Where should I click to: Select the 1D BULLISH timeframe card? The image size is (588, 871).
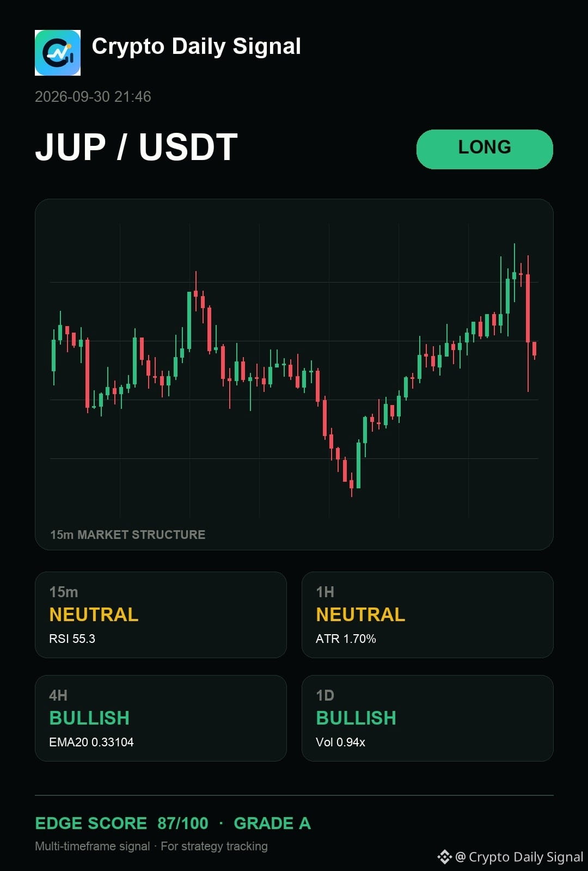427,718
